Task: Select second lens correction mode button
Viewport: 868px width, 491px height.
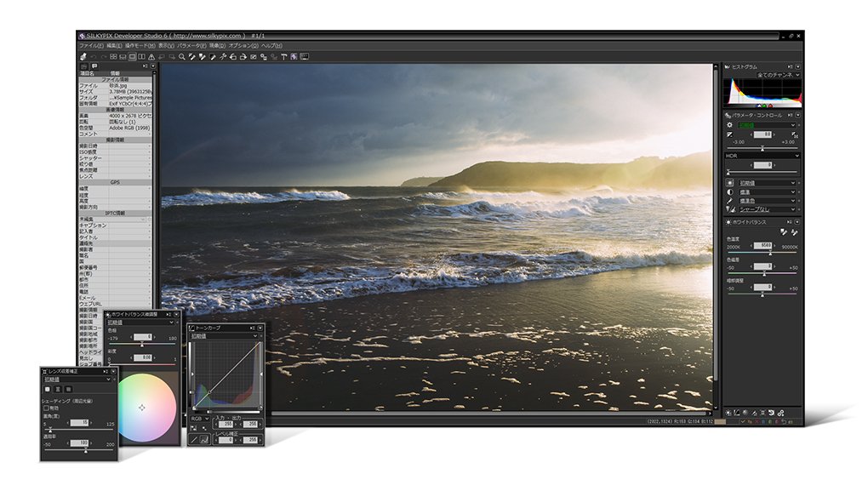Action: click(x=58, y=389)
